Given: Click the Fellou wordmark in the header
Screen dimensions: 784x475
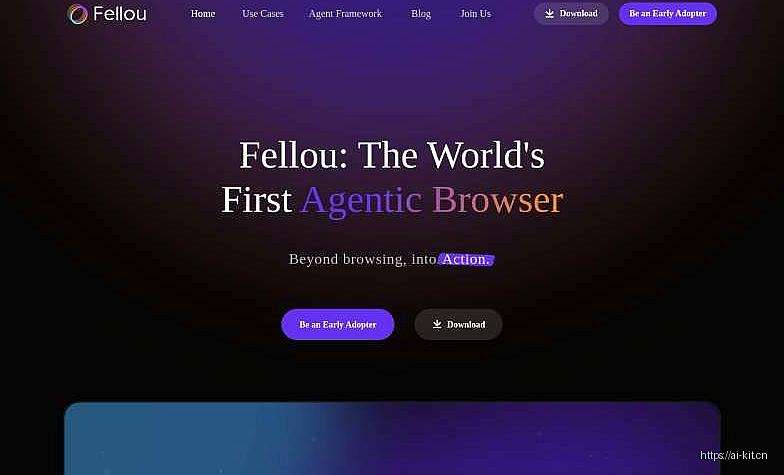Looking at the screenshot, I should click(120, 14).
